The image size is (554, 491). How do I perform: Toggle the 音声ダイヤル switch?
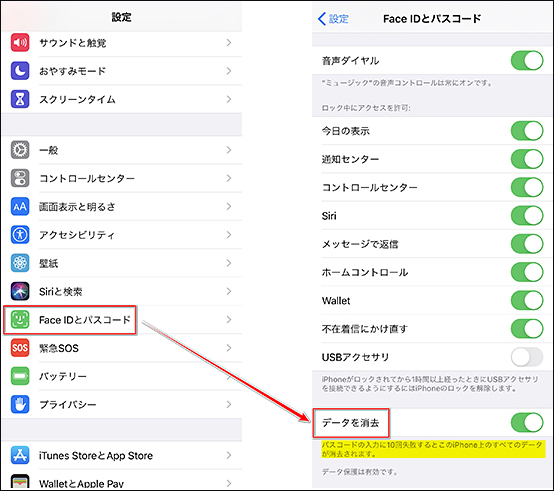click(x=527, y=60)
